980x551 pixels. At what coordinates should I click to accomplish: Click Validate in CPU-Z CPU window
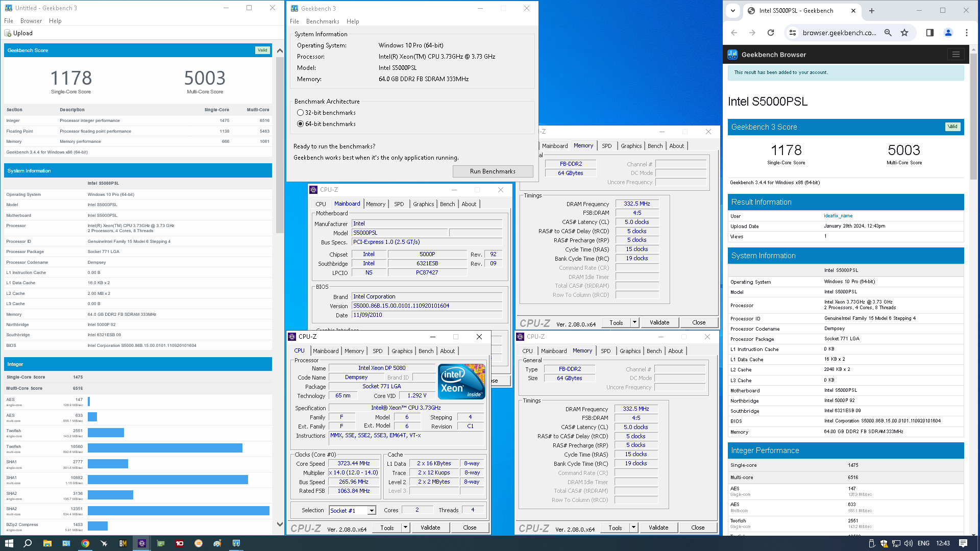pos(430,528)
